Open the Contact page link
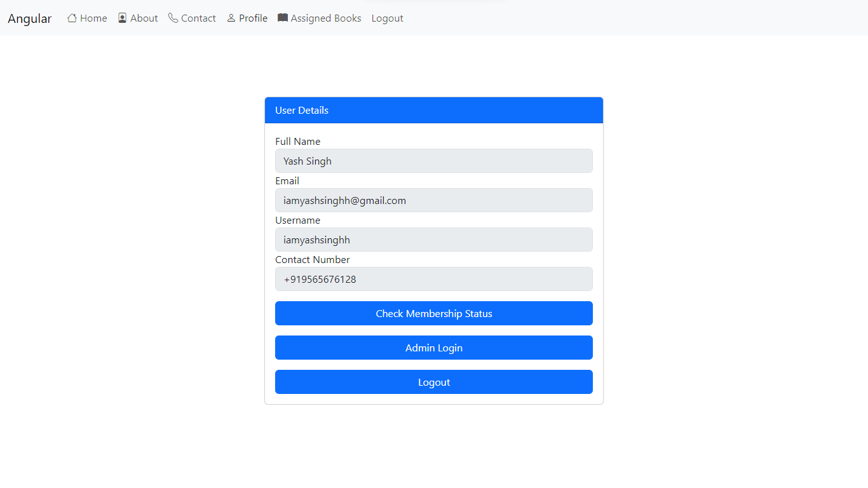The image size is (868, 488). pyautogui.click(x=198, y=18)
